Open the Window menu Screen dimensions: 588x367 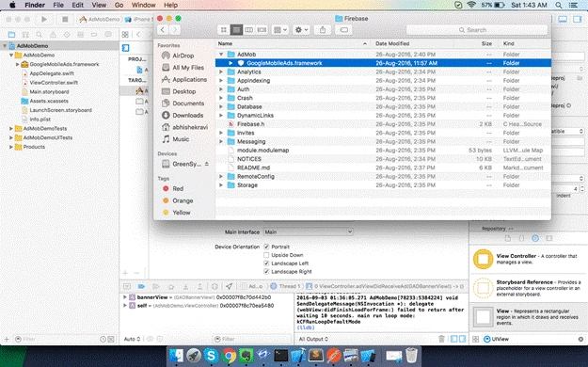[144, 5]
